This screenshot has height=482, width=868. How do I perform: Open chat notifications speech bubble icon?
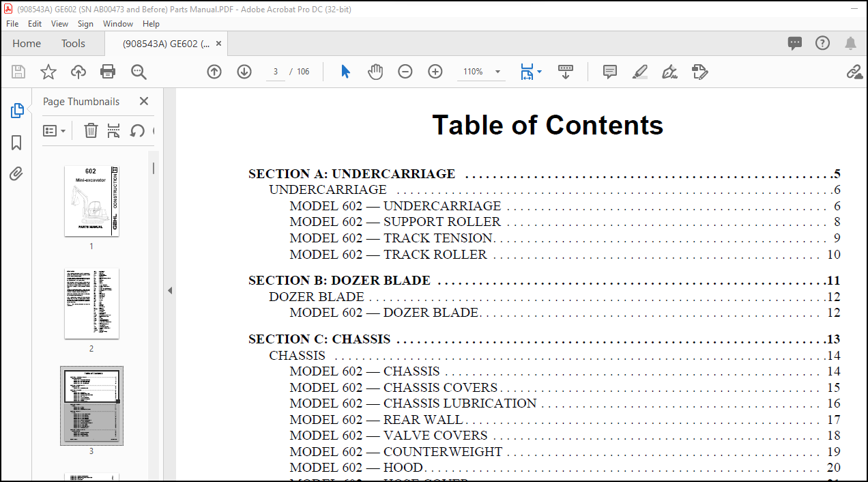pos(795,44)
